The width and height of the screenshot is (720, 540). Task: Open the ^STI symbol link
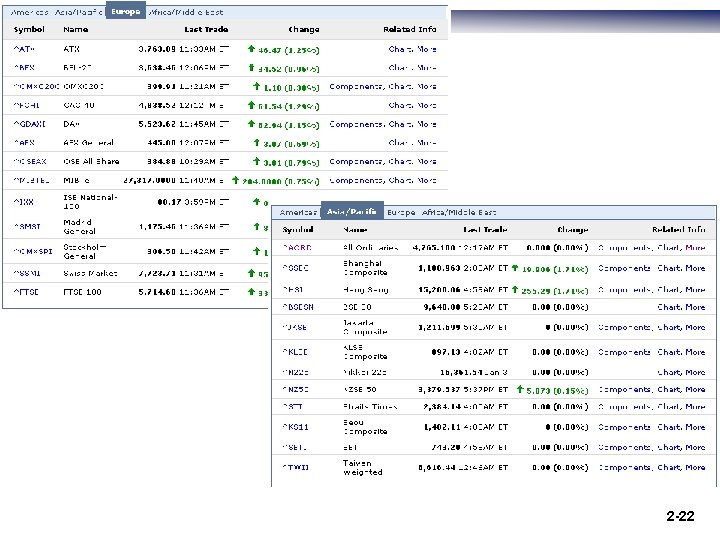(292, 406)
